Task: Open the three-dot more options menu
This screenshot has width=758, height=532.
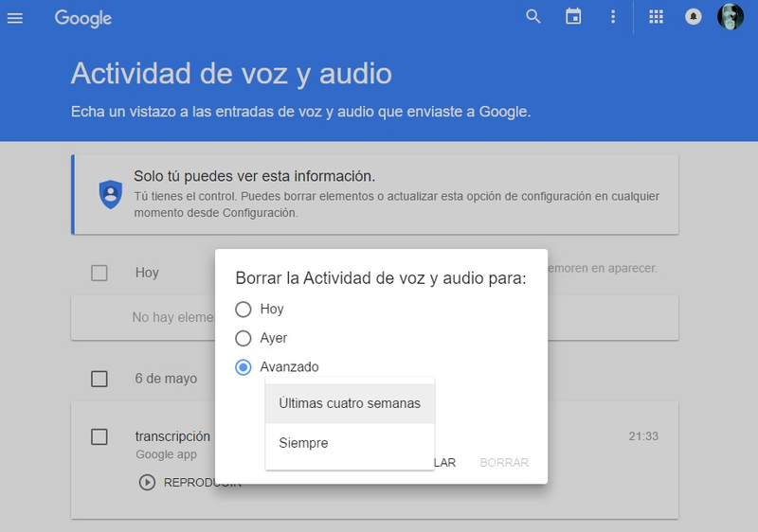Action: 613,17
